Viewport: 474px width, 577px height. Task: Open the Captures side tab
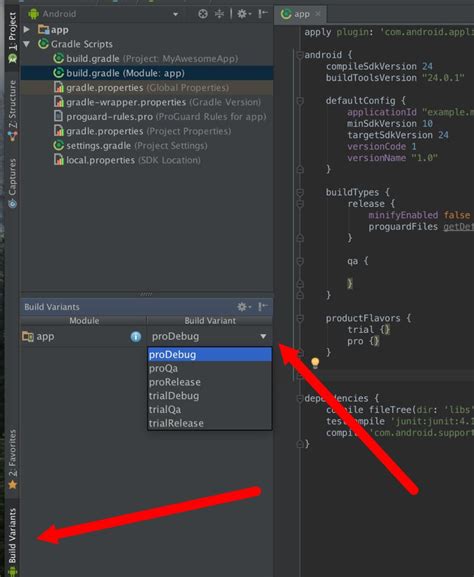pos(12,183)
